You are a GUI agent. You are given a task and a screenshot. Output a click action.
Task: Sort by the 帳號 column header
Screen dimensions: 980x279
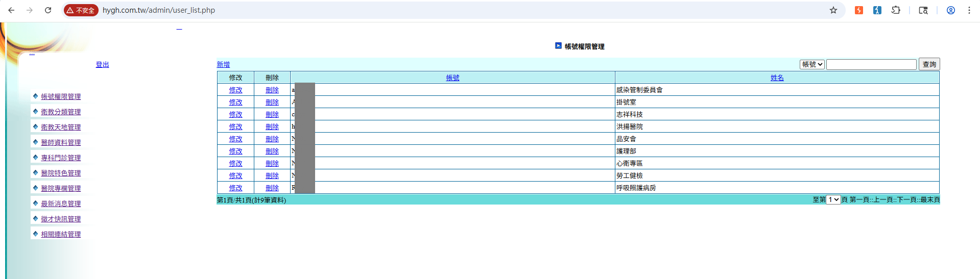click(x=452, y=78)
